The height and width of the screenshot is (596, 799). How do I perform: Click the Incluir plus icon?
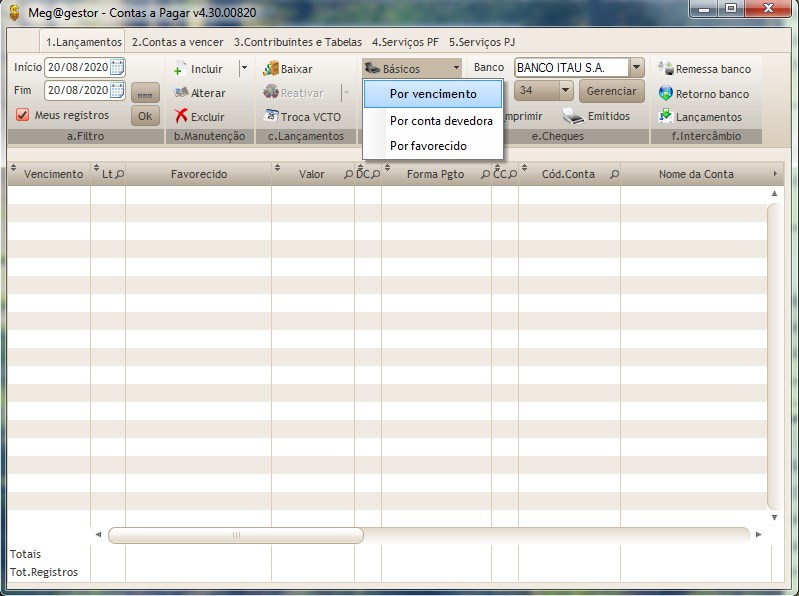point(180,69)
